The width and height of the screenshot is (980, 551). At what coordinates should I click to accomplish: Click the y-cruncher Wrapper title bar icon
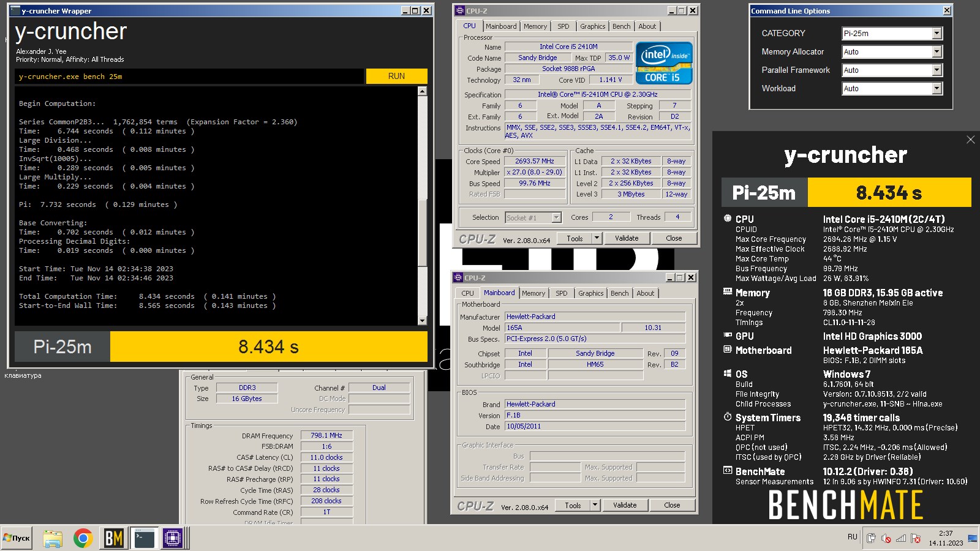pyautogui.click(x=15, y=10)
